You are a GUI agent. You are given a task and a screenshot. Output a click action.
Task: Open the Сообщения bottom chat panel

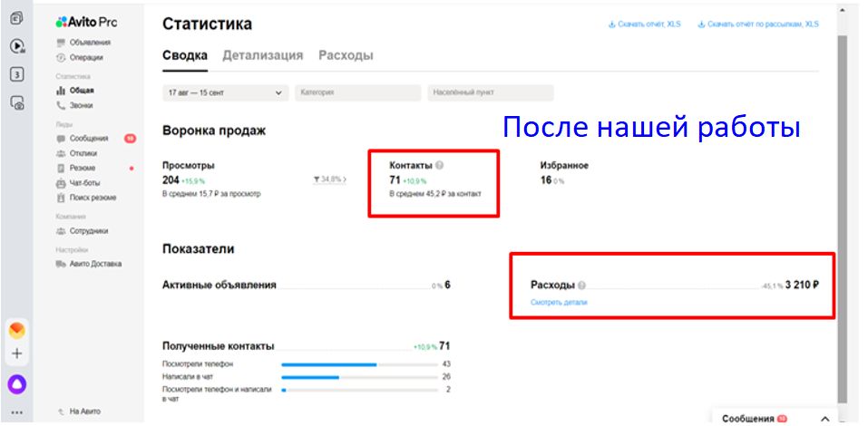pos(775,419)
